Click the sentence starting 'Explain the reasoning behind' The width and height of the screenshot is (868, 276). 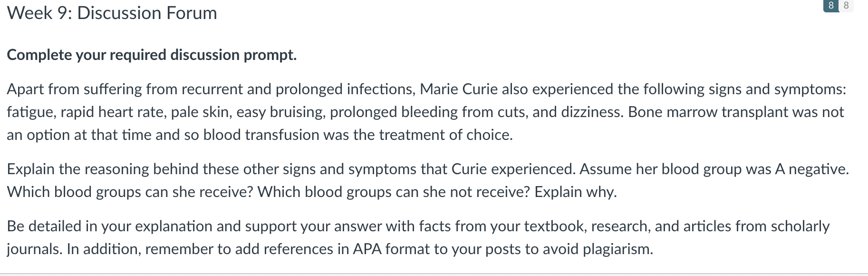(291, 169)
